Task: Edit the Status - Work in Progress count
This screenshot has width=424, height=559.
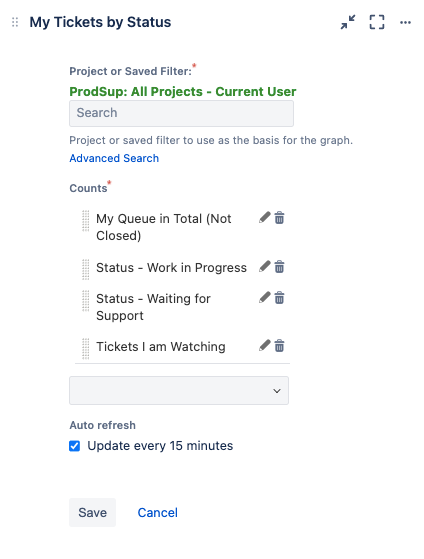Action: coord(265,266)
